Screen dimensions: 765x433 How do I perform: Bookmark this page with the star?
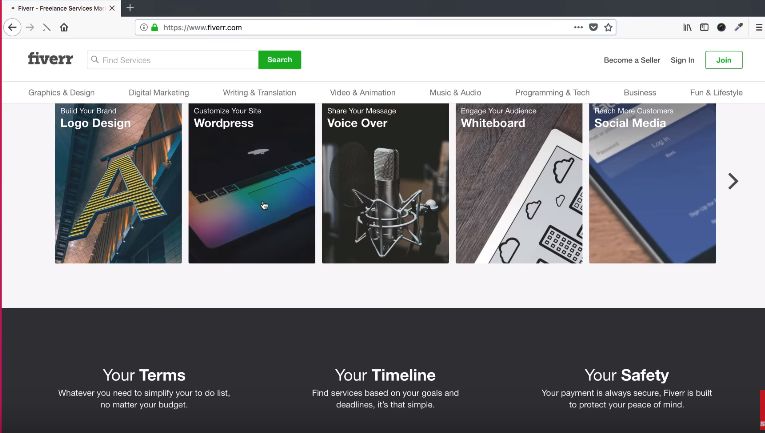(x=608, y=27)
